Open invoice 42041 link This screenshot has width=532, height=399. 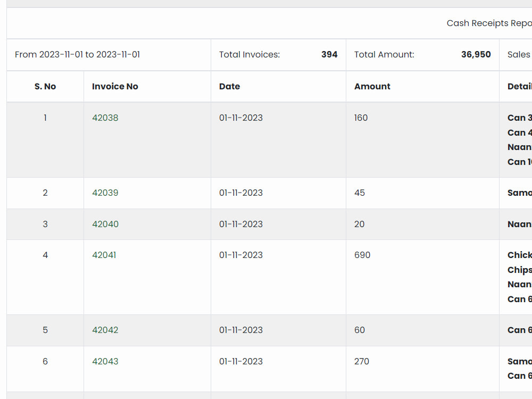(104, 255)
